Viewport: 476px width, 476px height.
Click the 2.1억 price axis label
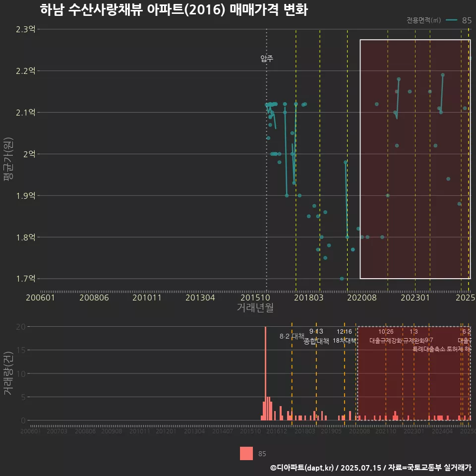tap(25, 113)
